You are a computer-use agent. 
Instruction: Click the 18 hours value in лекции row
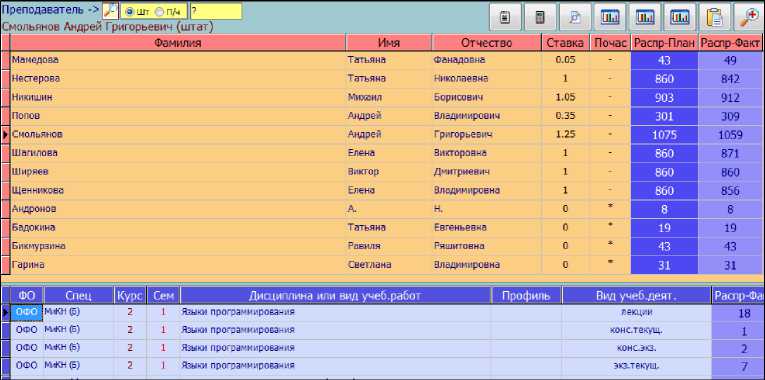point(738,313)
